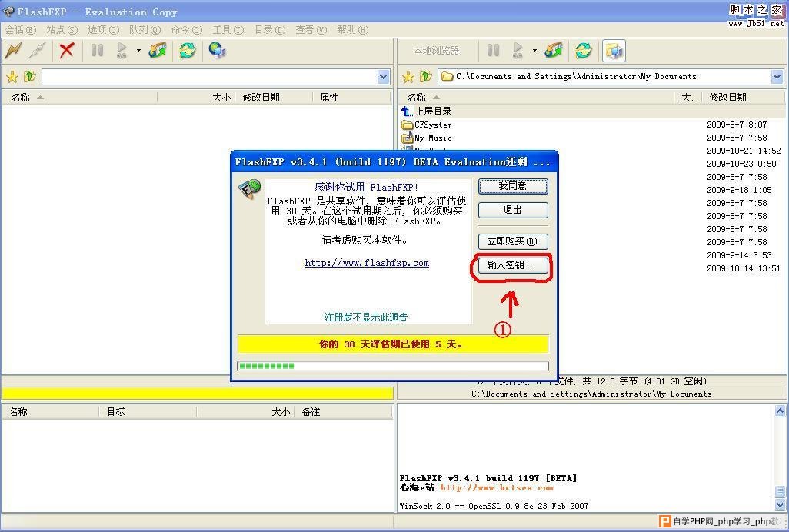Click the 退出 button in dialog
Image resolution: width=789 pixels, height=532 pixels.
pyautogui.click(x=513, y=210)
